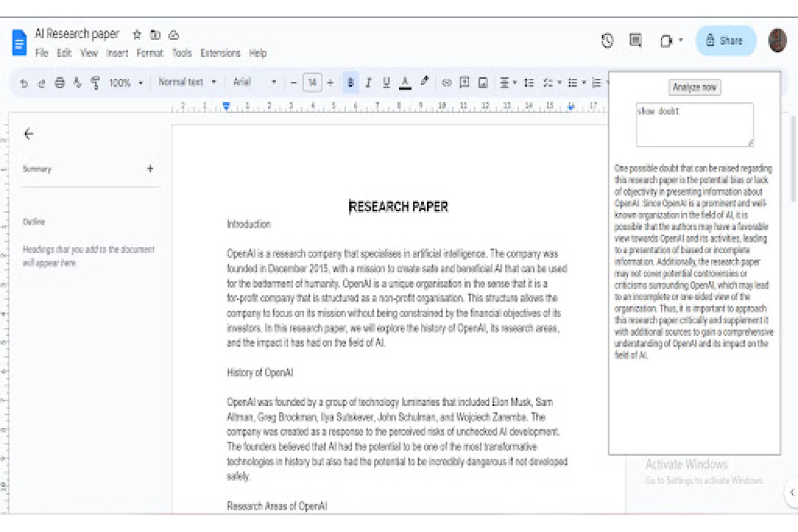This screenshot has height=532, width=798.
Task: Click the move to folder icon
Action: (x=155, y=35)
